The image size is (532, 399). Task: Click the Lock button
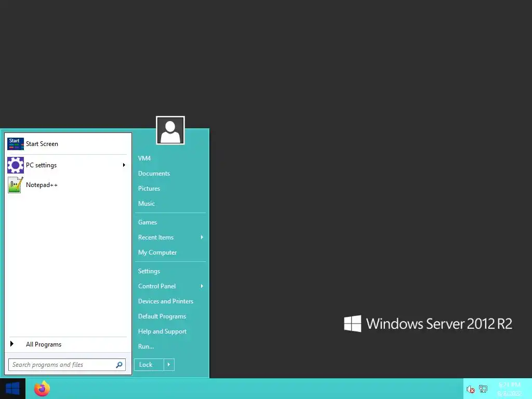tap(149, 365)
